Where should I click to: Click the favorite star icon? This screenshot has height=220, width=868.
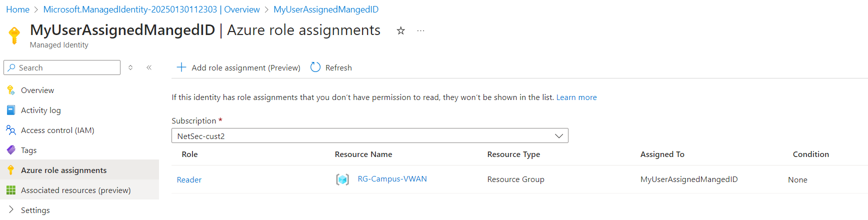point(400,31)
